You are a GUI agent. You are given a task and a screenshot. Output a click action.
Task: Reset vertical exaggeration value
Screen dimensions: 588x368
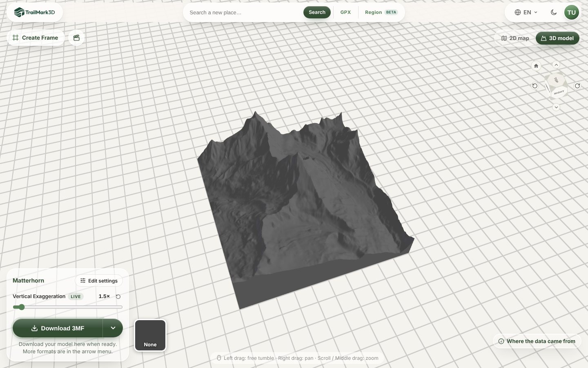coord(118,296)
